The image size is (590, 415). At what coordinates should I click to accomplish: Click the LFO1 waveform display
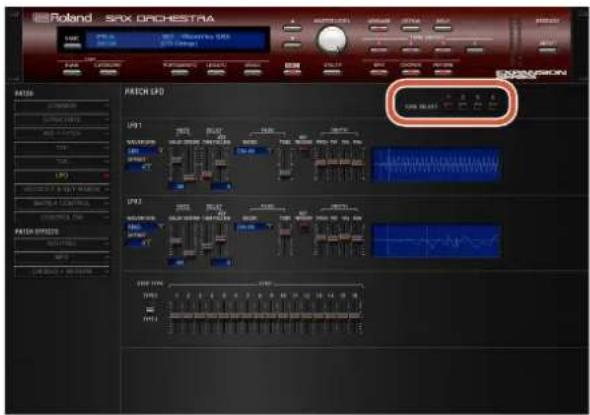pyautogui.click(x=436, y=165)
